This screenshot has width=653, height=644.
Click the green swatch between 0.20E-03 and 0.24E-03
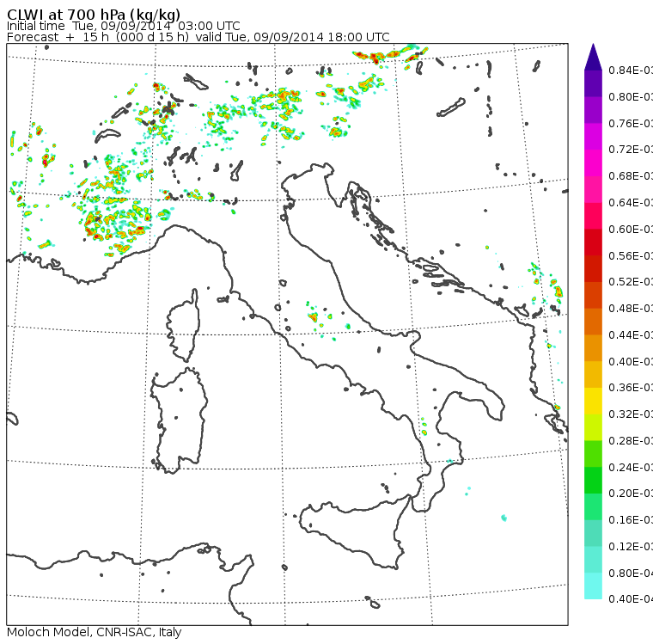[593, 480]
